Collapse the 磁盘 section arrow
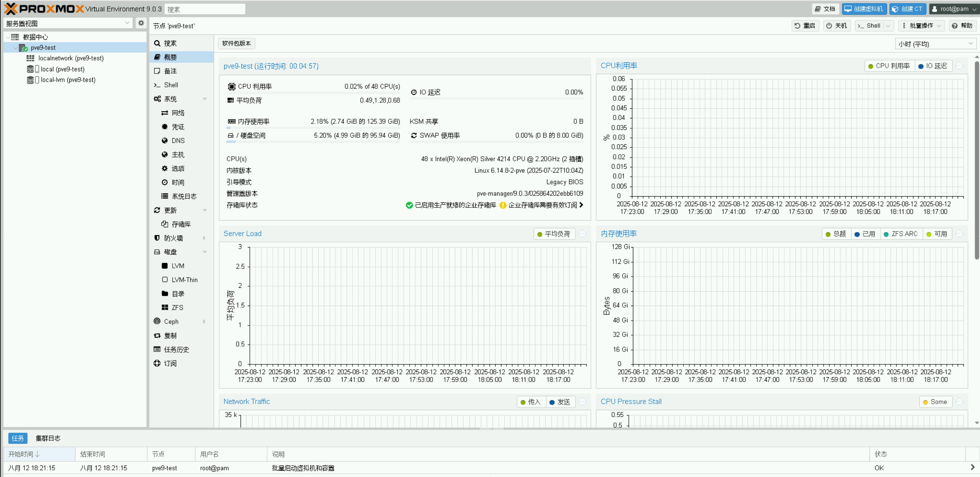 [205, 252]
